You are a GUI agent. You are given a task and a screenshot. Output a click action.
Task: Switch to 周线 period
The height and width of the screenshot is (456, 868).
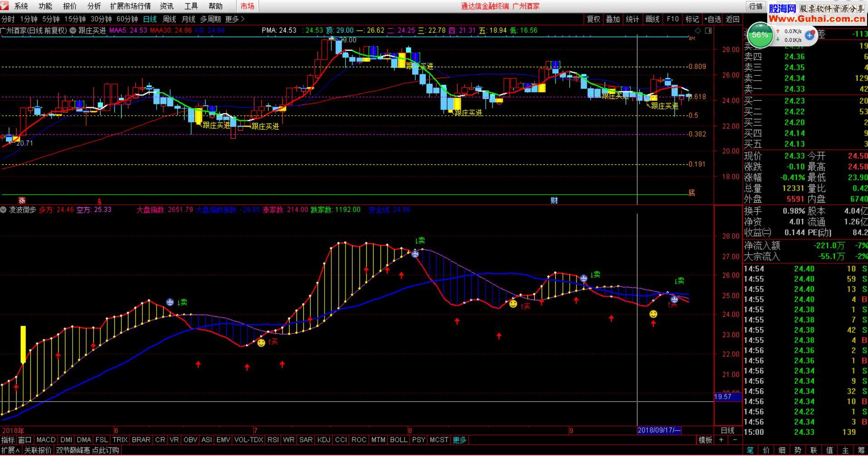169,19
